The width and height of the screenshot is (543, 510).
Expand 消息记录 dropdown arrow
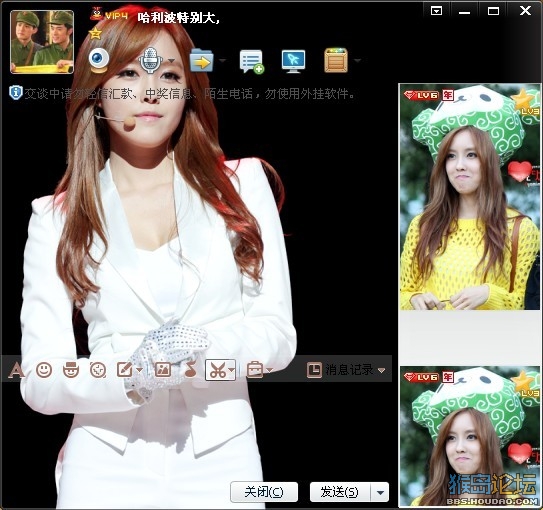381,370
